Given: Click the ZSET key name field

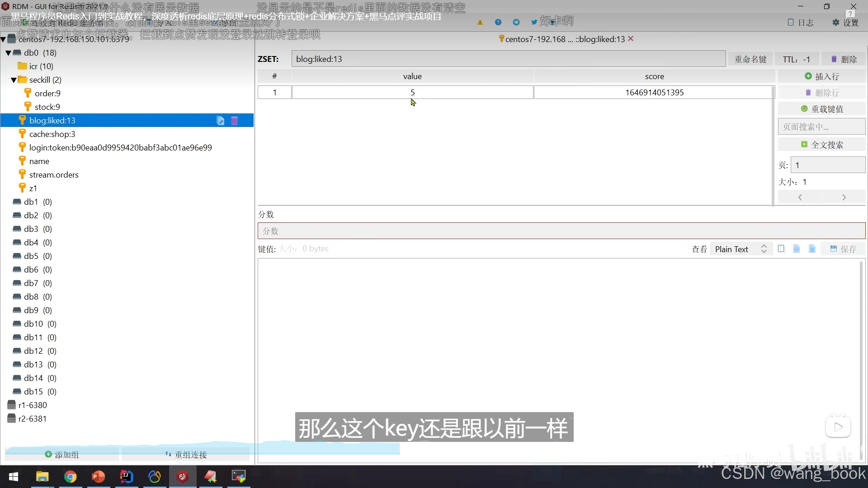Looking at the screenshot, I should (509, 59).
